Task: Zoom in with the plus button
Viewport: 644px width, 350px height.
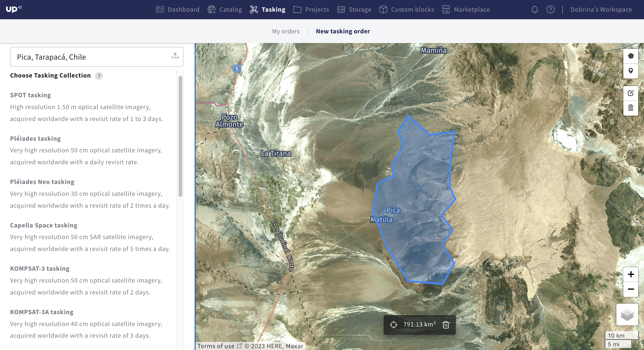Action: coord(631,274)
